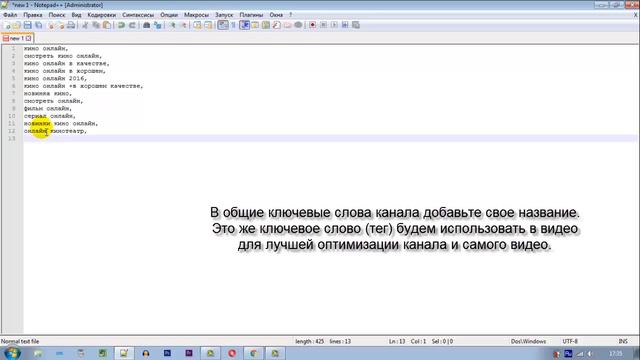The image size is (640, 360).
Task: Click the empty line 13 in the editor
Action: [330, 138]
